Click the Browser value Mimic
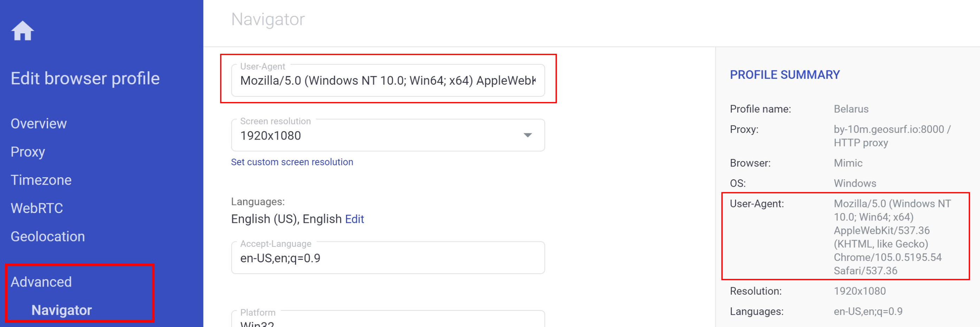The height and width of the screenshot is (327, 980). 848,163
